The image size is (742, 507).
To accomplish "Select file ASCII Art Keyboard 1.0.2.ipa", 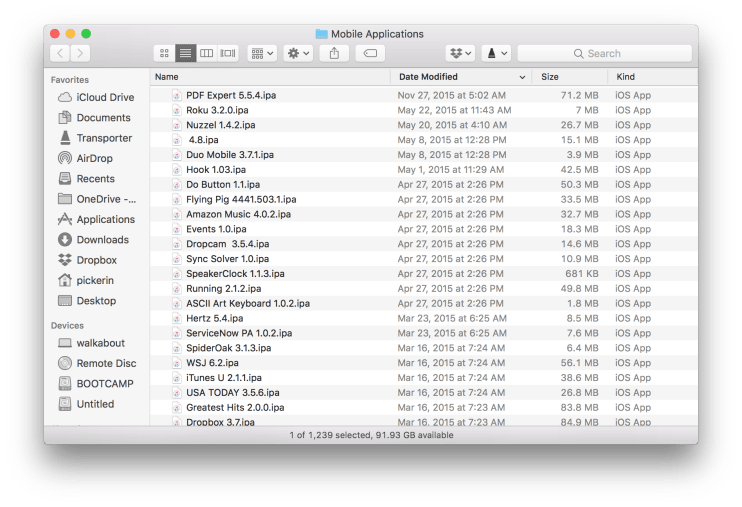I will tap(424, 303).
